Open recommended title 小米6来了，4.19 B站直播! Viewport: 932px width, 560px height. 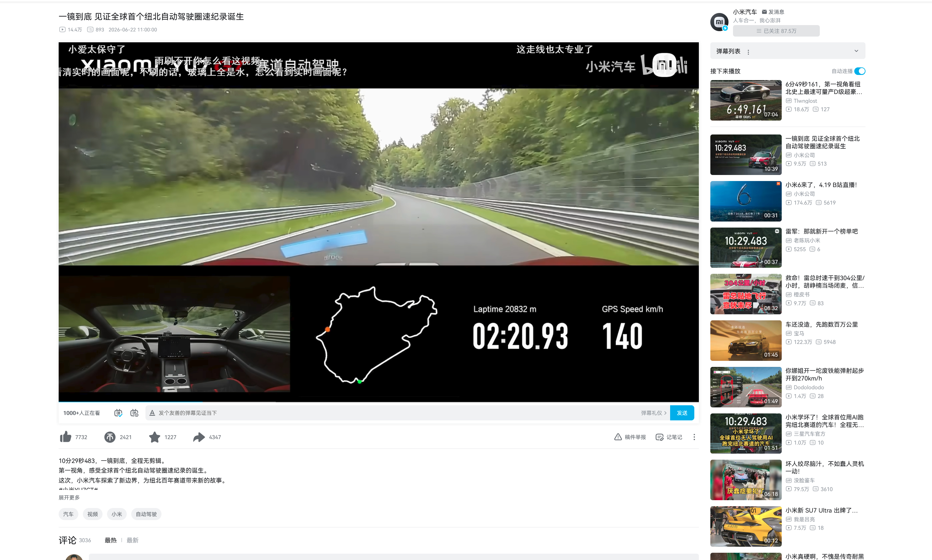pyautogui.click(x=821, y=185)
